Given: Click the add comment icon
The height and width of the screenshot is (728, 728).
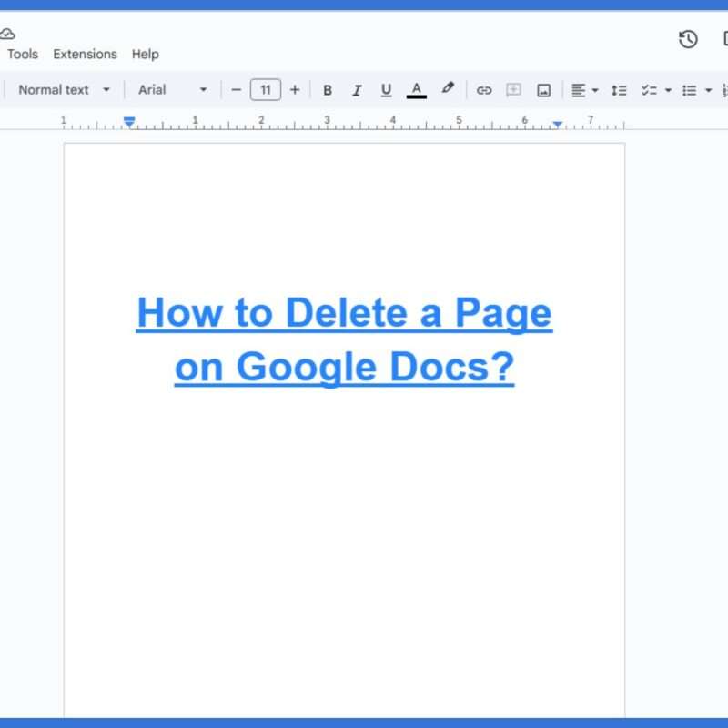Looking at the screenshot, I should pyautogui.click(x=513, y=90).
